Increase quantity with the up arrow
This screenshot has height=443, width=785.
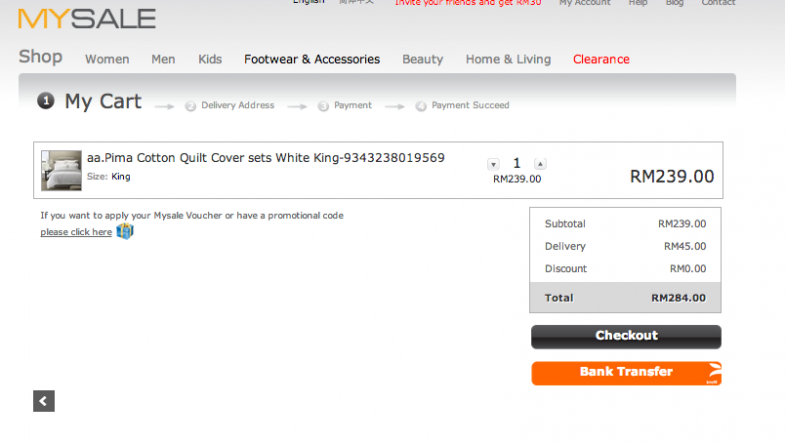click(x=540, y=164)
